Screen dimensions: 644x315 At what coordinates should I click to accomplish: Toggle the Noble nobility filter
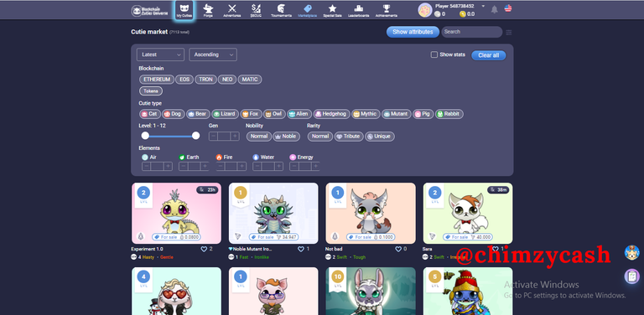[286, 137]
